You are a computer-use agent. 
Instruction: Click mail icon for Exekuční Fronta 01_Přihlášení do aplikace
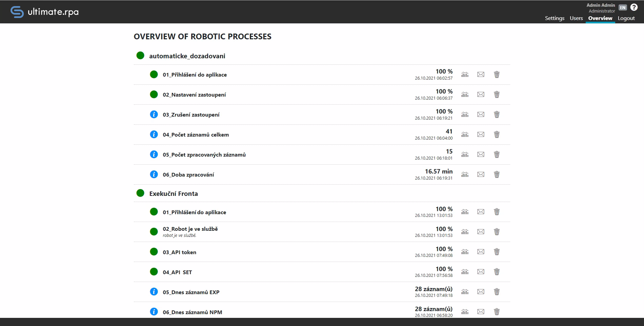pyautogui.click(x=481, y=212)
